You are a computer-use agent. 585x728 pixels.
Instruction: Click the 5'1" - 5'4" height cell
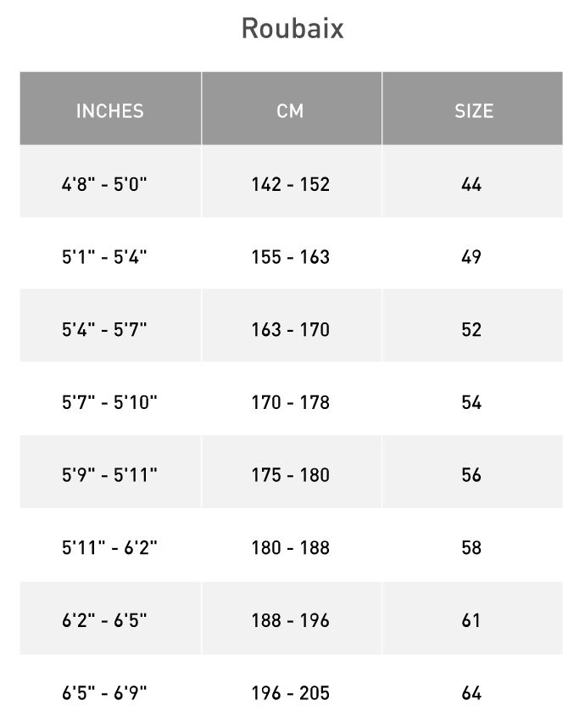(x=104, y=257)
